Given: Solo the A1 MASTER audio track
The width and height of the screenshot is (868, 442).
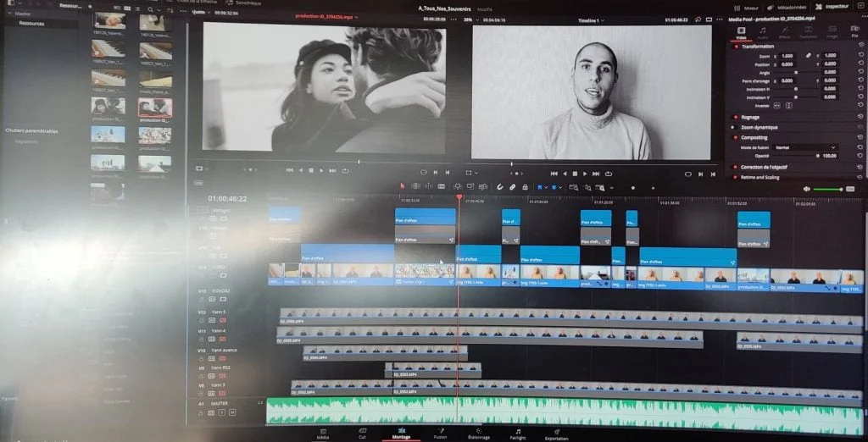Looking at the screenshot, I should click(x=222, y=412).
